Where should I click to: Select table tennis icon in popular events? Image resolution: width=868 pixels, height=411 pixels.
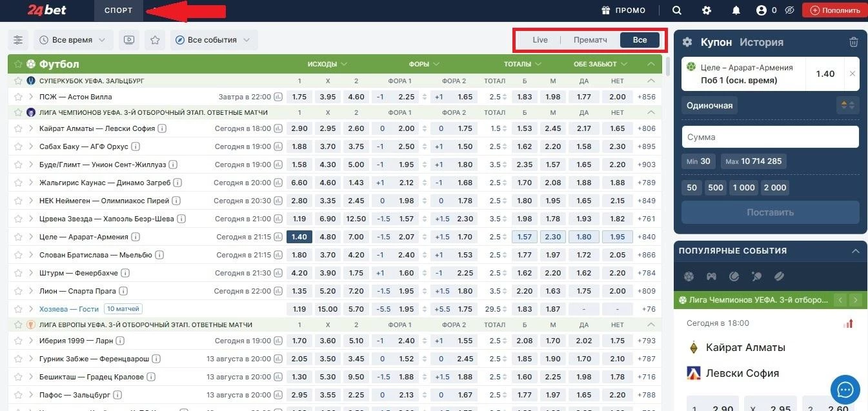tap(756, 277)
